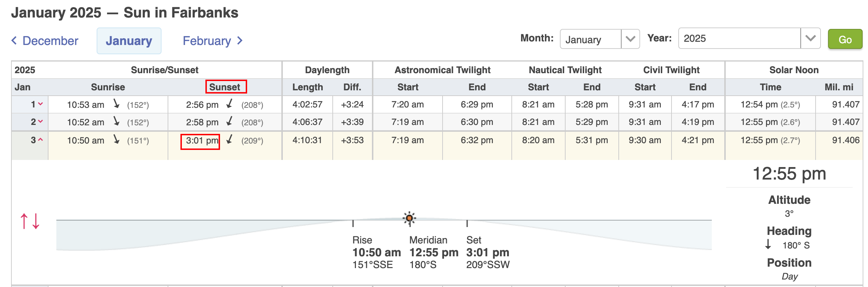Click the right chevron after February
The image size is (868, 287).
click(x=240, y=40)
